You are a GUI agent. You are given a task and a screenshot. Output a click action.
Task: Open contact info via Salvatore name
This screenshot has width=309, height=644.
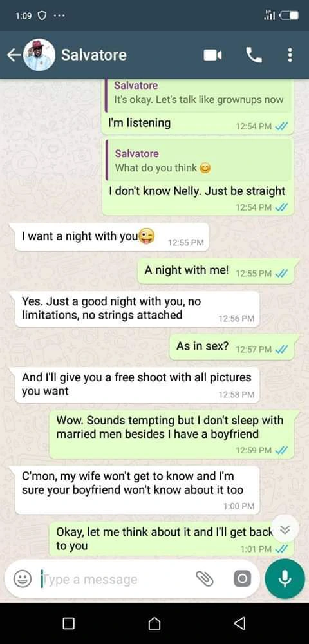[94, 55]
